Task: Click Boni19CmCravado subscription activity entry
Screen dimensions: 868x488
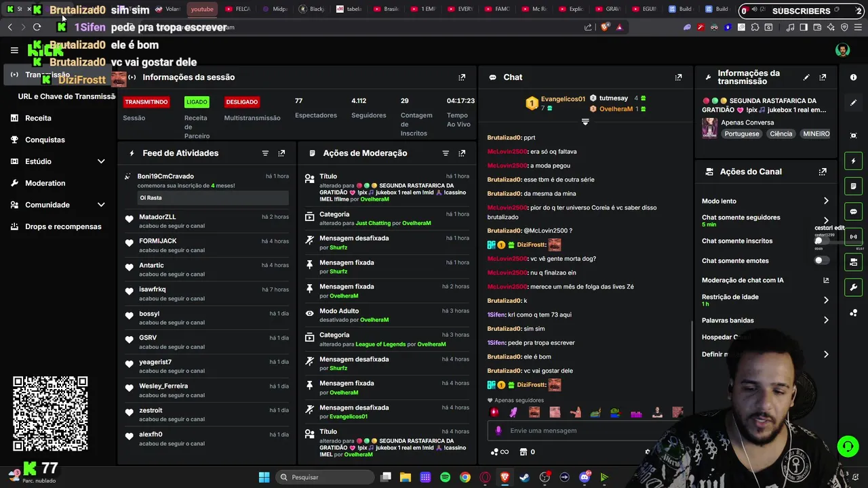Action: pyautogui.click(x=207, y=188)
